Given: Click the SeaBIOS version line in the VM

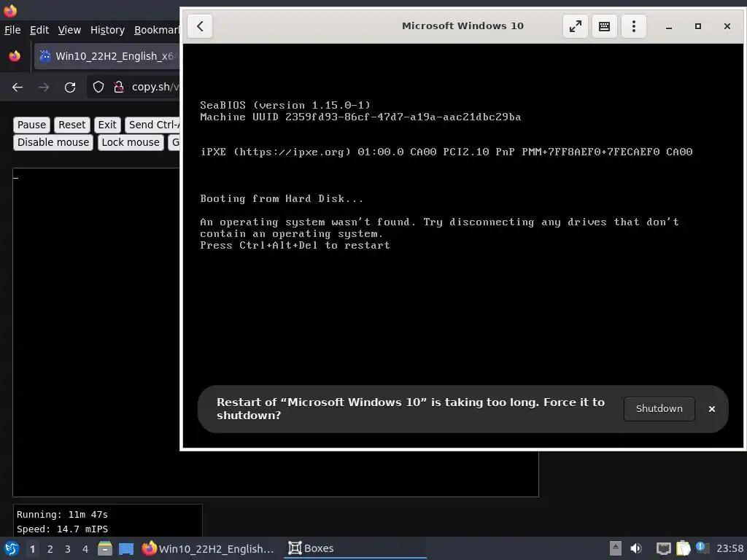Looking at the screenshot, I should (x=285, y=105).
